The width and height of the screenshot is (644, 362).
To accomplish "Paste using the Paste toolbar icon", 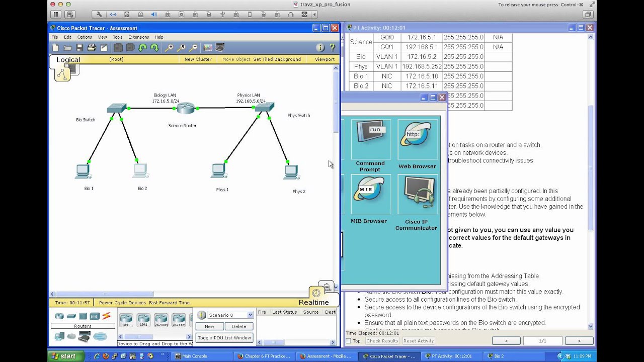I will 130,48.
